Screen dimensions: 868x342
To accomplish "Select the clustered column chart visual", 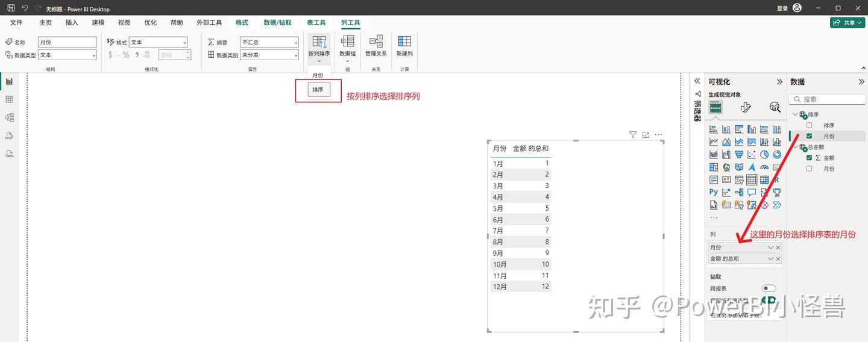I will [752, 129].
